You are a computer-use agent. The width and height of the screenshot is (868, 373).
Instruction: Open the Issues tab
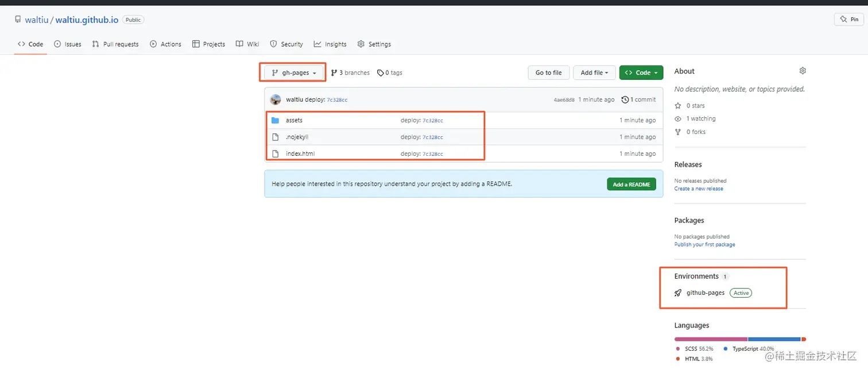pos(68,44)
